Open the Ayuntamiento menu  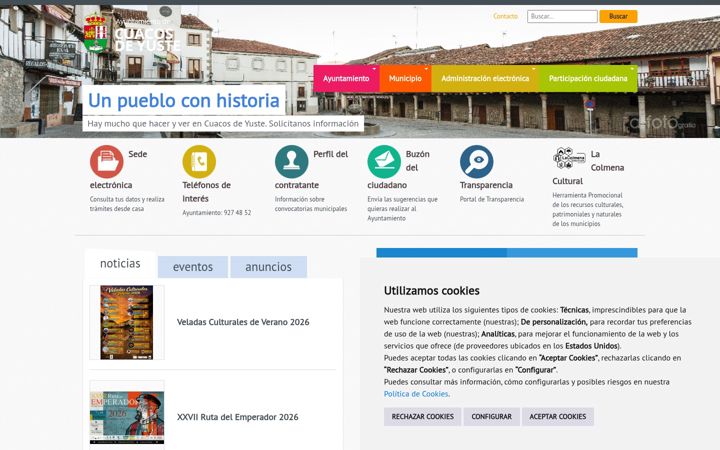(346, 79)
